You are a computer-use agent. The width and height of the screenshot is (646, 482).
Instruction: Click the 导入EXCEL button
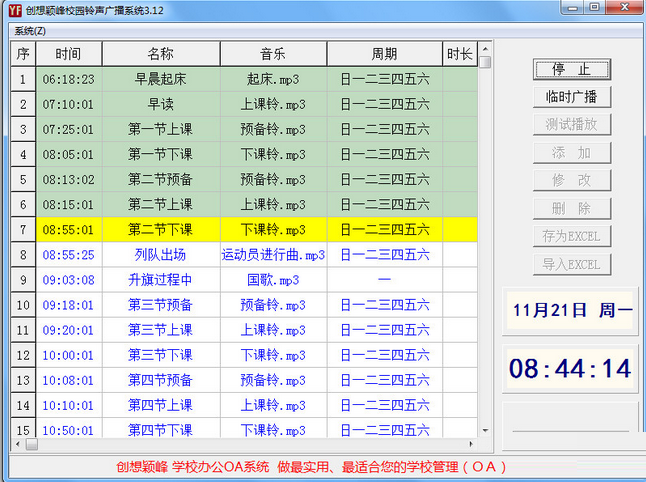(571, 264)
